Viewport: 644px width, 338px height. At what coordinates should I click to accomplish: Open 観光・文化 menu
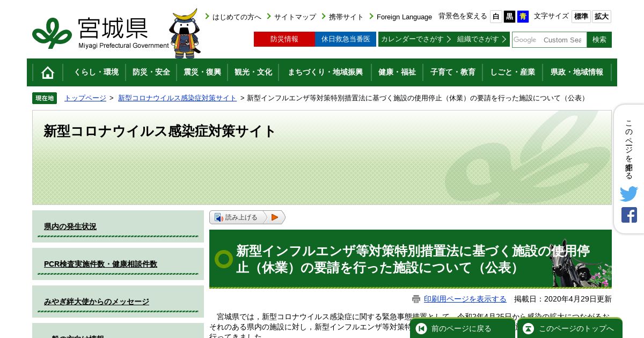(x=253, y=72)
